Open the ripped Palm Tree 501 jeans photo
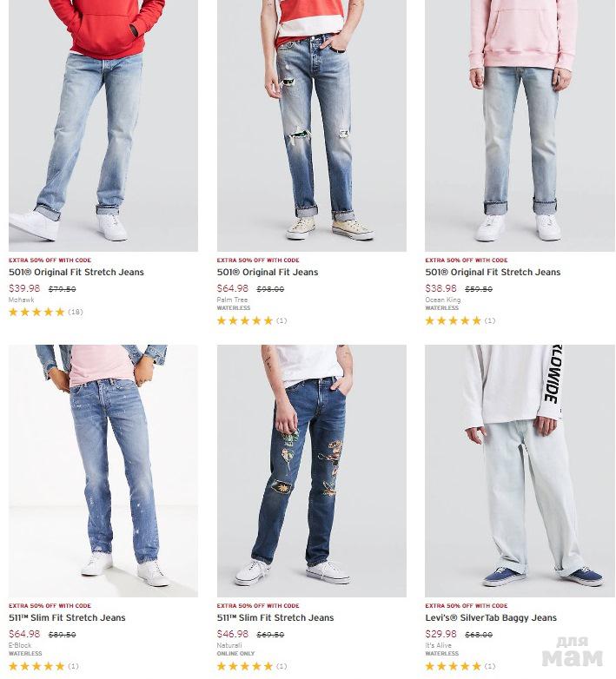 311,126
